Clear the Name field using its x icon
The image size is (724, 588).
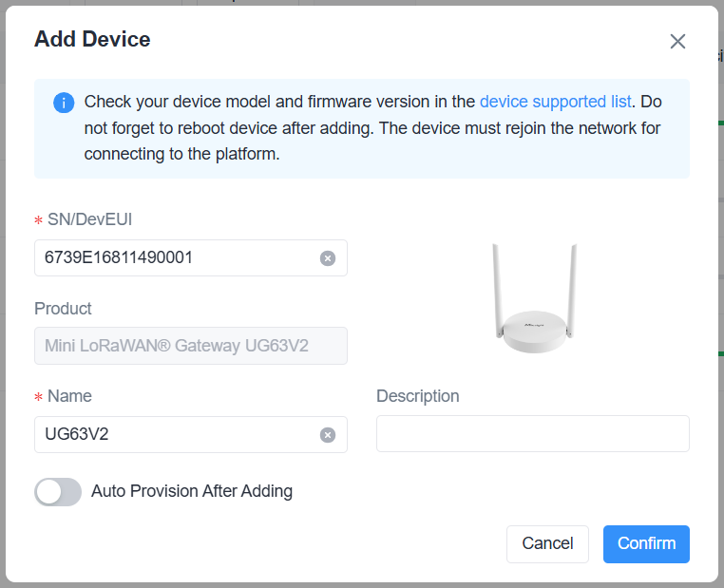[328, 435]
